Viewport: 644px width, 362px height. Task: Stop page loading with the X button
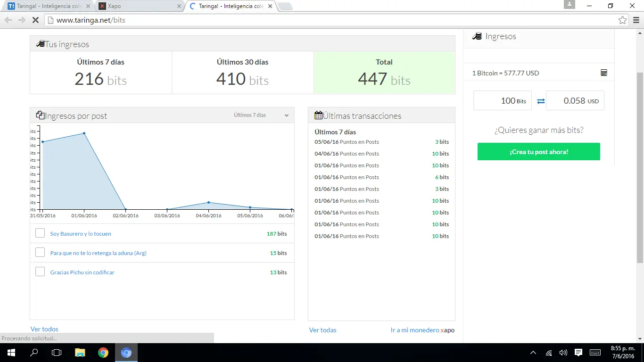(x=35, y=20)
